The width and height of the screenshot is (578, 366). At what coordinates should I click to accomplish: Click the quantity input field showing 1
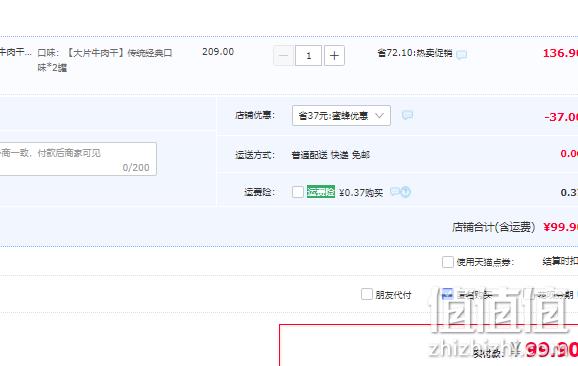(x=309, y=56)
